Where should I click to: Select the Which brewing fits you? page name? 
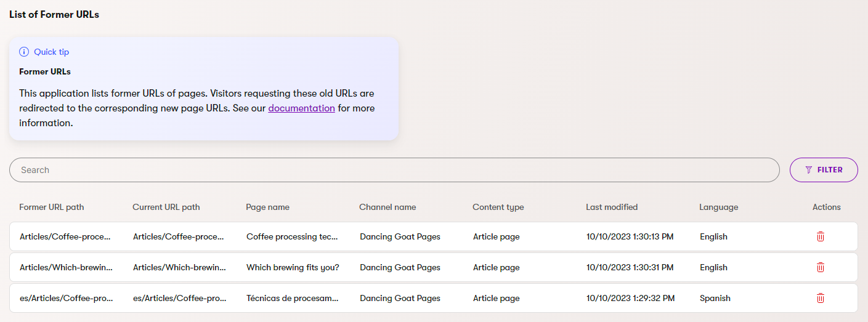click(293, 267)
